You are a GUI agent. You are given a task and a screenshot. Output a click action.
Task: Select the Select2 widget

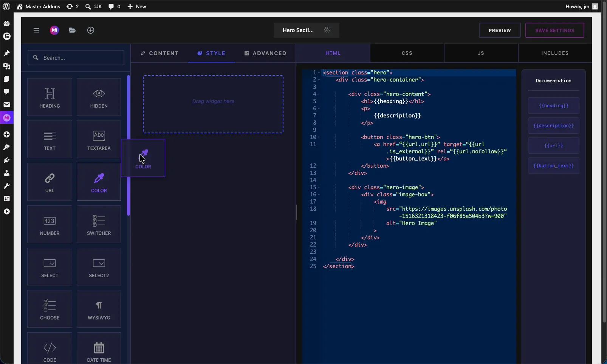(99, 267)
